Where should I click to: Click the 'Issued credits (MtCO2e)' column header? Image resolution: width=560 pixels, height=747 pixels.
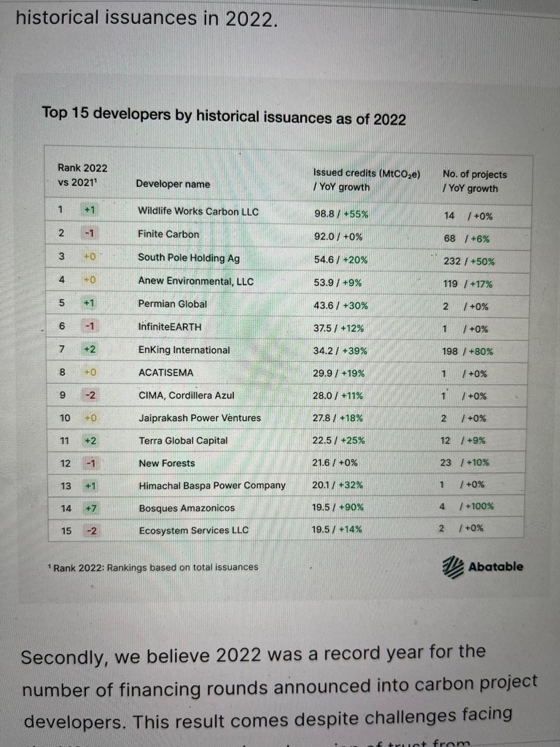pyautogui.click(x=367, y=179)
